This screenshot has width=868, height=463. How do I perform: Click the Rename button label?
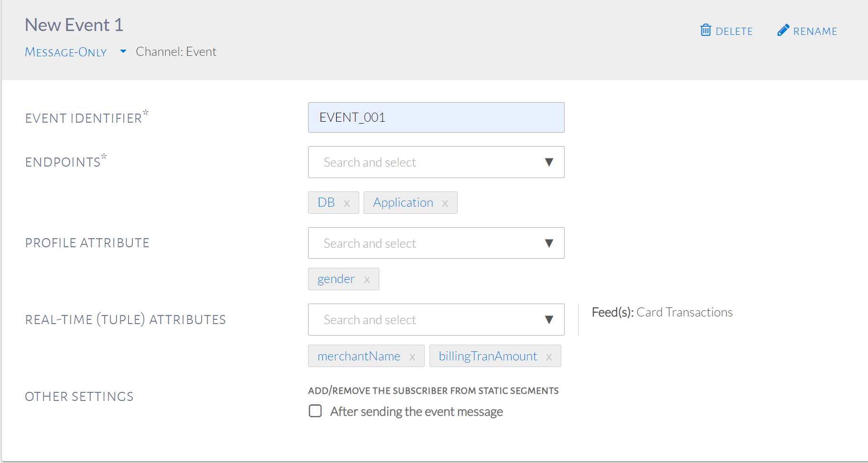(815, 32)
